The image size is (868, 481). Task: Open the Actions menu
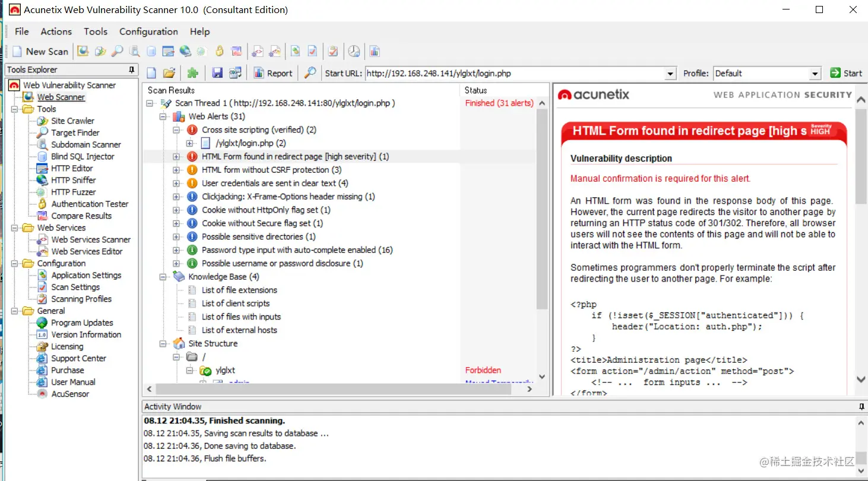click(x=56, y=31)
